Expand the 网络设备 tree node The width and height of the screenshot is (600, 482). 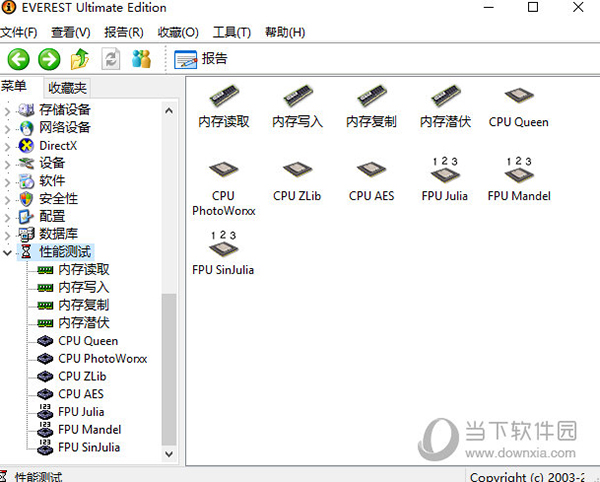[x=7, y=129]
